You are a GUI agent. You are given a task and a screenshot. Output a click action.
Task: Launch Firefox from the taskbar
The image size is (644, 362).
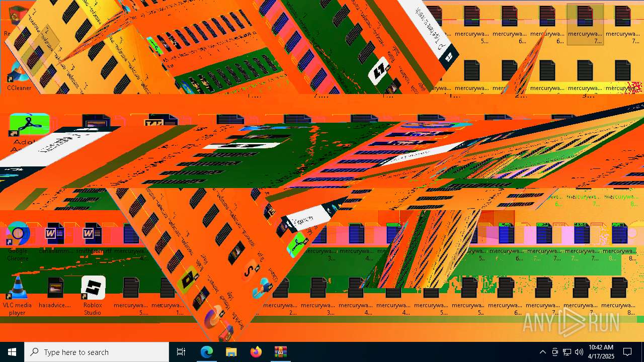click(x=256, y=352)
